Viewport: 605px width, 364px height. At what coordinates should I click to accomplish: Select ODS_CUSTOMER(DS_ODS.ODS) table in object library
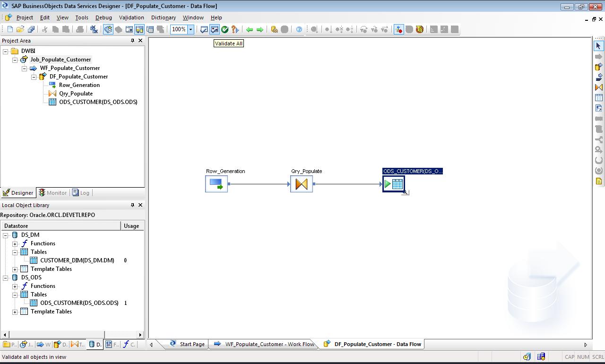pyautogui.click(x=79, y=303)
